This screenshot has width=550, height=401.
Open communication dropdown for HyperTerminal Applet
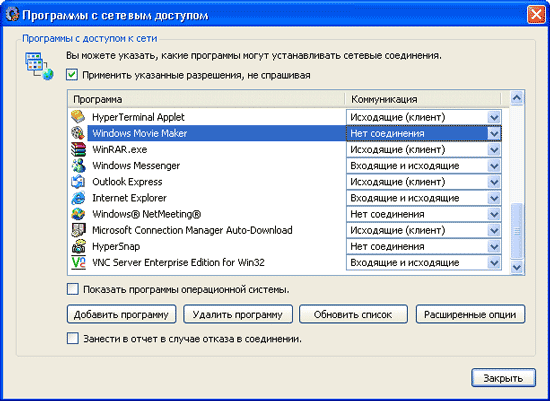[x=494, y=117]
